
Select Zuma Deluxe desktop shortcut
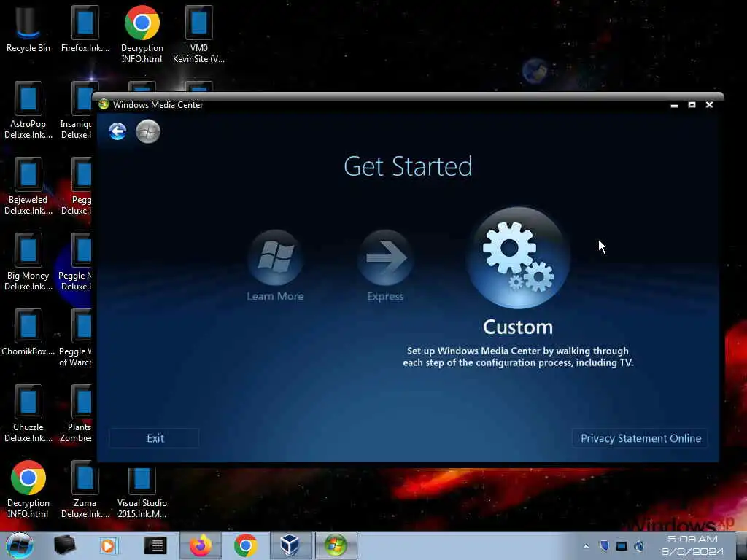click(85, 489)
